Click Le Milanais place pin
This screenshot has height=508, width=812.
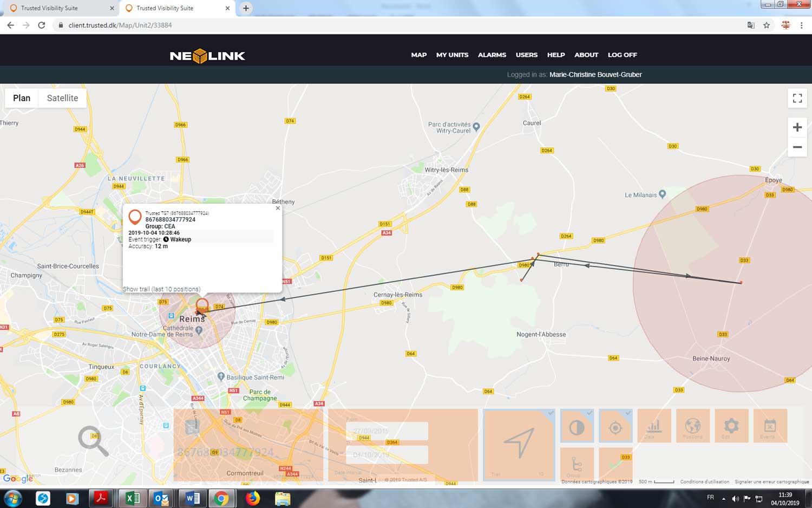tap(662, 194)
